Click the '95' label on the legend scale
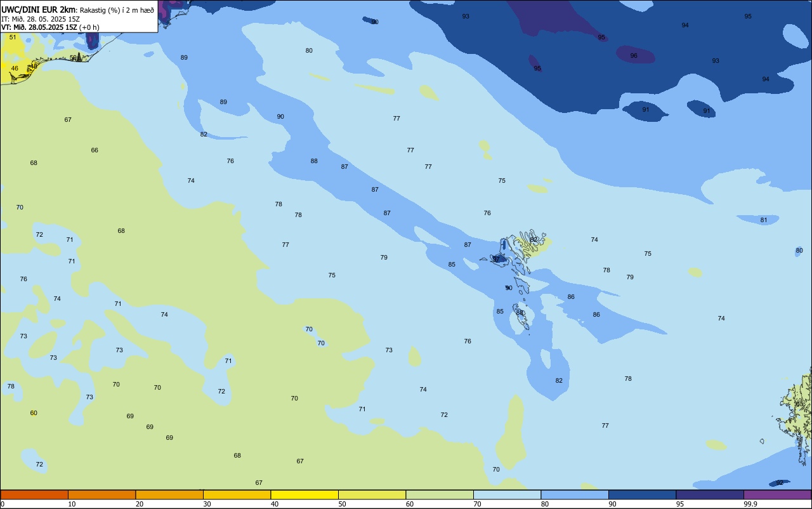The image size is (812, 509). pos(680,504)
